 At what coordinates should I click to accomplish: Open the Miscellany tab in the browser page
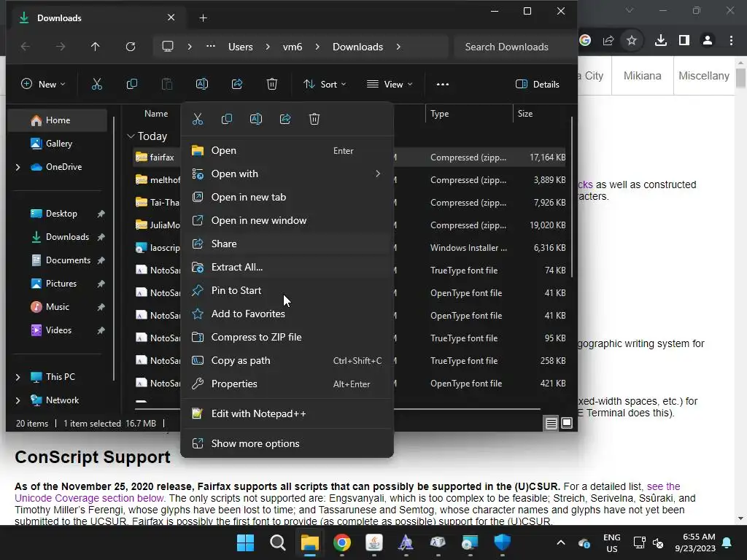704,76
